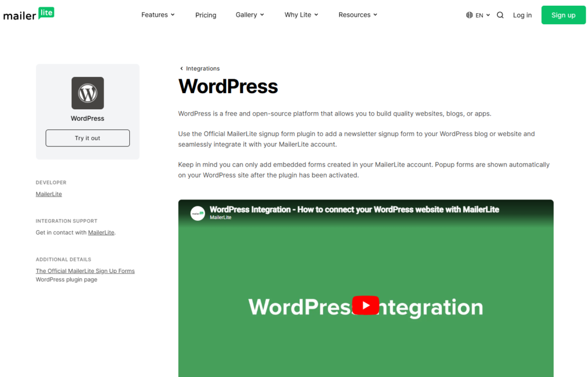Image resolution: width=588 pixels, height=377 pixels.
Task: Expand the Features menu
Action: click(158, 14)
